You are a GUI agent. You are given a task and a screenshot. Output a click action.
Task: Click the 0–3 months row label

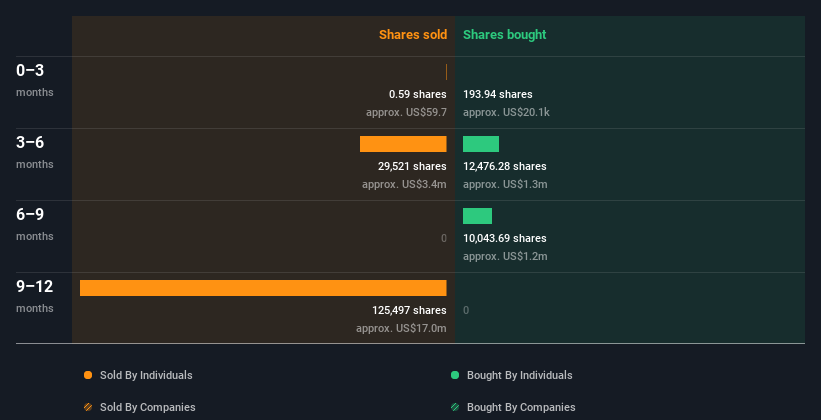tap(35, 80)
